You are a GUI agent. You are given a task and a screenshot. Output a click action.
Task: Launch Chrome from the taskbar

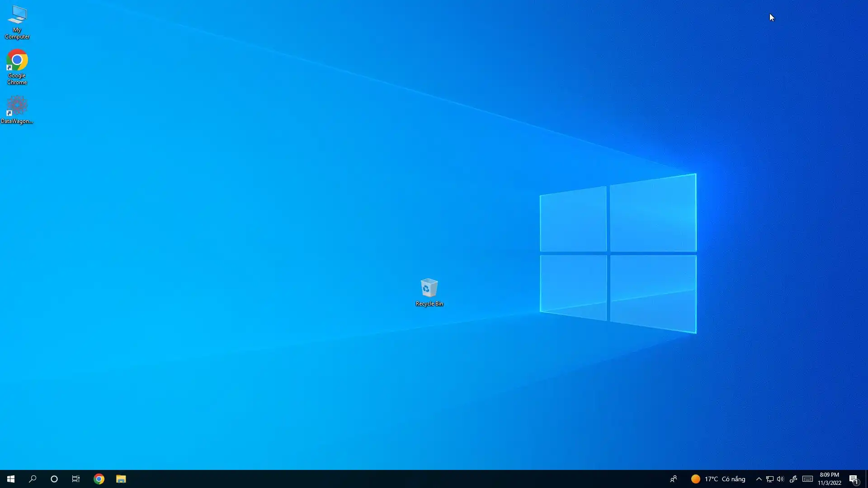(99, 479)
